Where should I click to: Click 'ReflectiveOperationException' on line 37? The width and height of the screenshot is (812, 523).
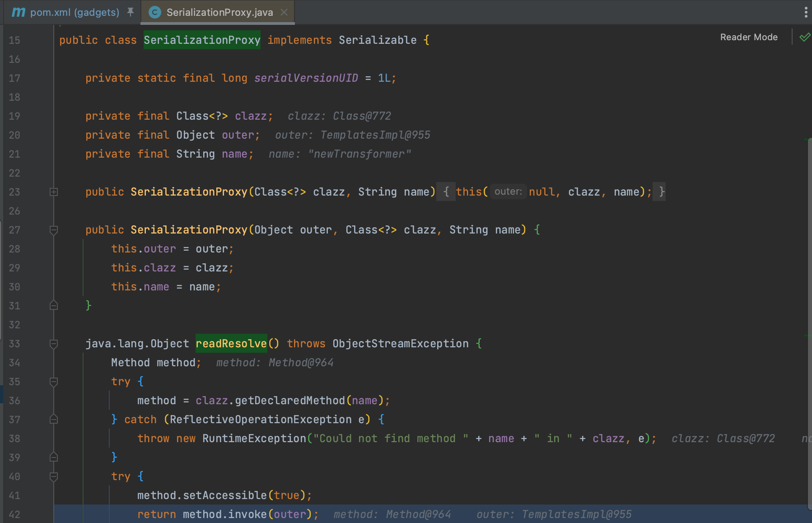[x=261, y=420]
